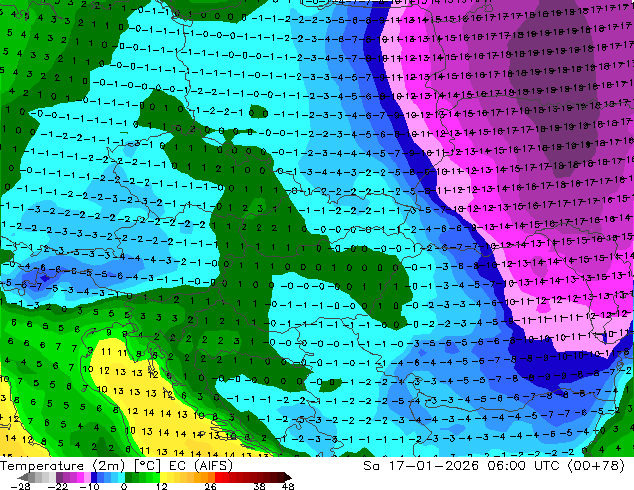The image size is (634, 490).
Task: Click the dark green legend swatch right of 0
Action: pyautogui.click(x=129, y=477)
